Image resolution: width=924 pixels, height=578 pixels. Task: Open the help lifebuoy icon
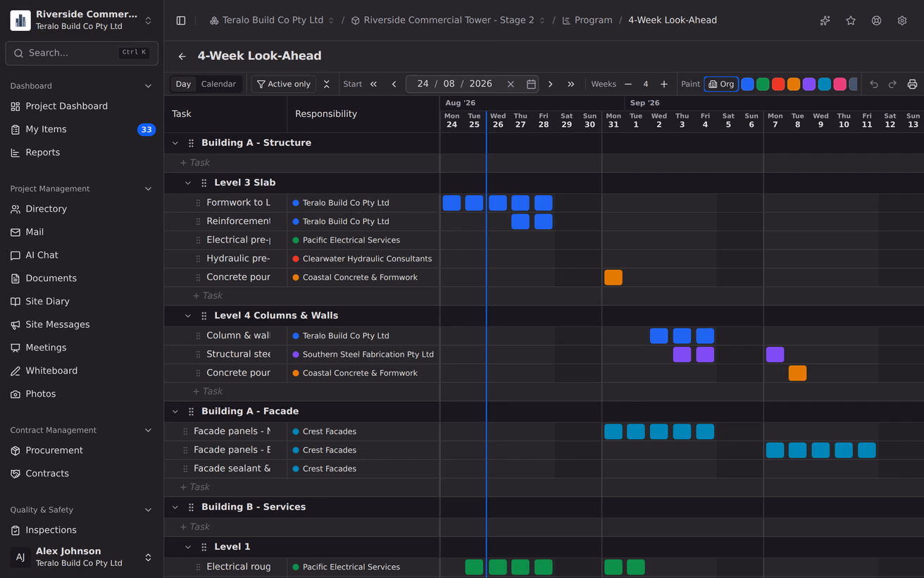pyautogui.click(x=876, y=20)
